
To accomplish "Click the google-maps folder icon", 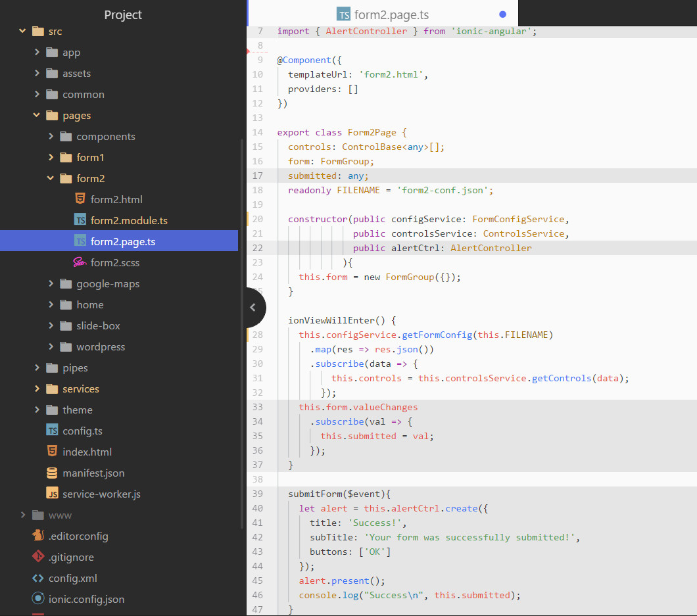I will click(x=66, y=283).
